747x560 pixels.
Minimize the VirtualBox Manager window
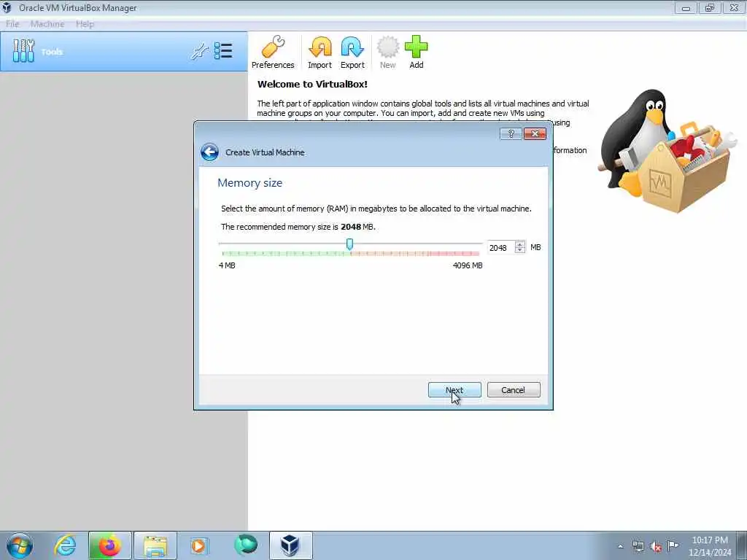pyautogui.click(x=686, y=7)
